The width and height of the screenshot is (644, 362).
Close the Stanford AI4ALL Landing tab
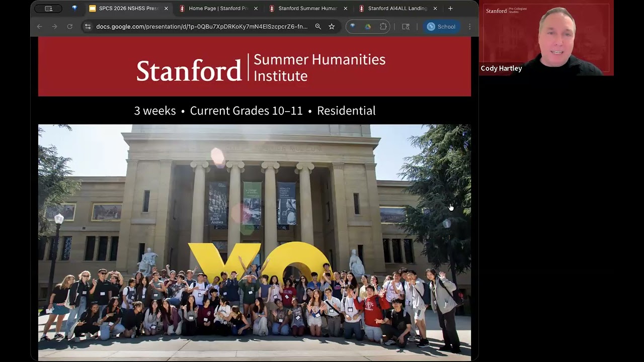(435, 9)
